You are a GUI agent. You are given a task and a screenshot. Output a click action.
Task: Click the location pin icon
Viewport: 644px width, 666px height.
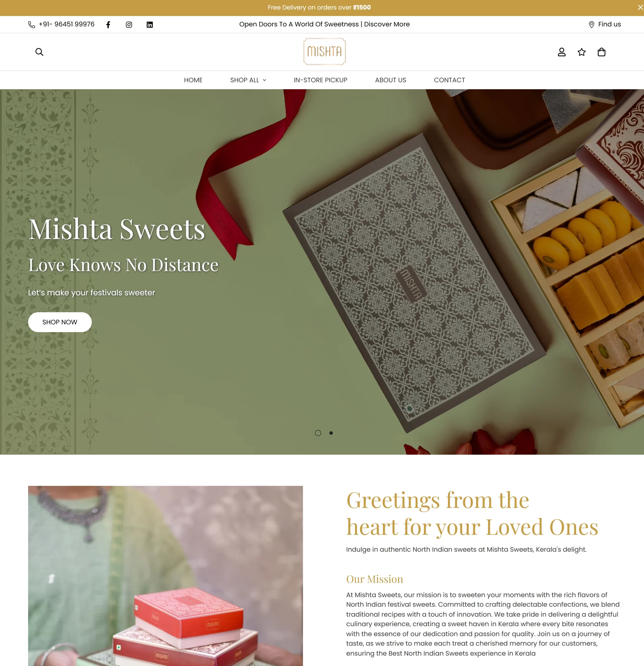pos(591,25)
